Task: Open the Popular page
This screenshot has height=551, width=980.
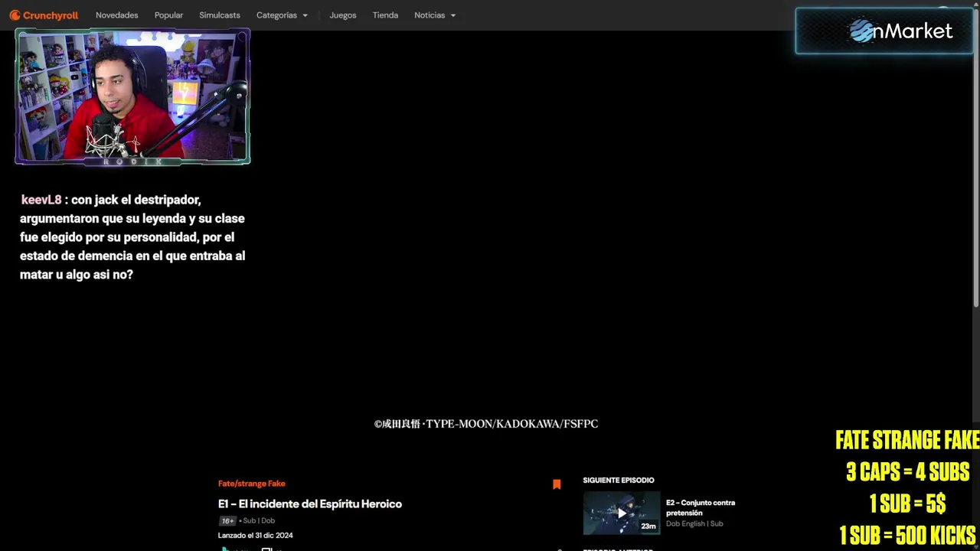Action: [x=168, y=15]
